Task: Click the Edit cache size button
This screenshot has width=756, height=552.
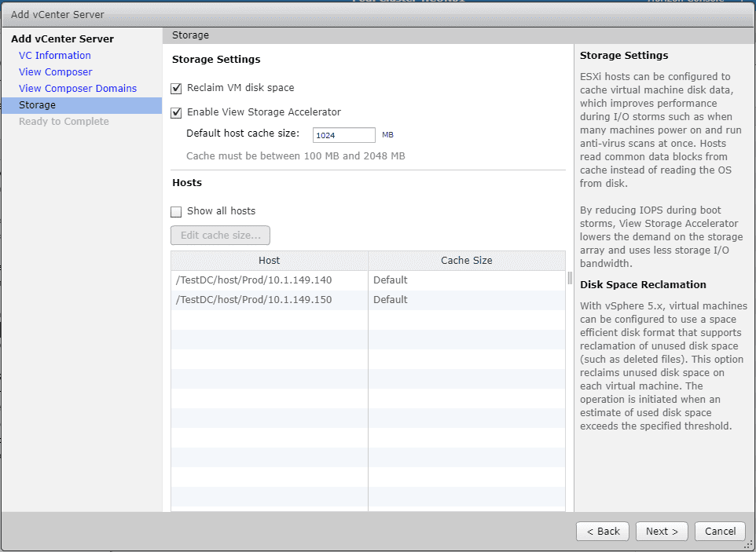Action: 220,235
